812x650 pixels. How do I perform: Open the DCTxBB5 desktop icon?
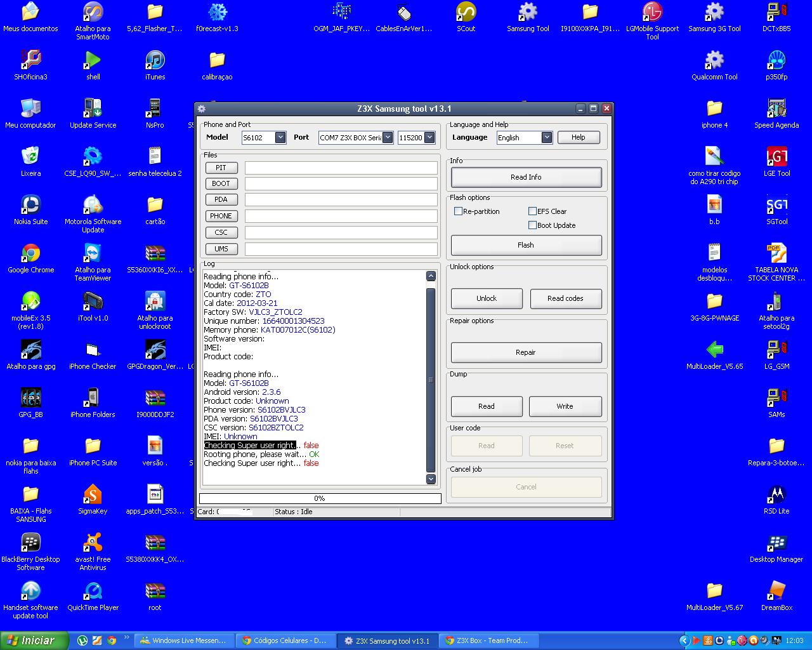pos(776,17)
